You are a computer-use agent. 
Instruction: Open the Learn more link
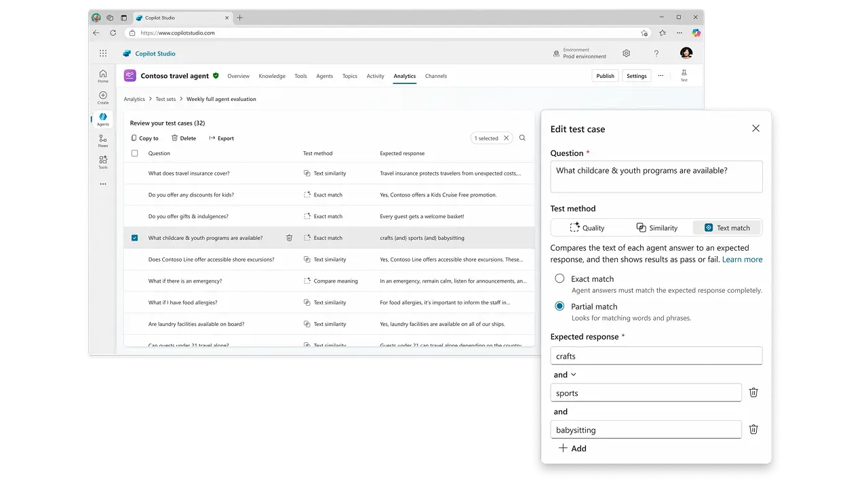742,260
